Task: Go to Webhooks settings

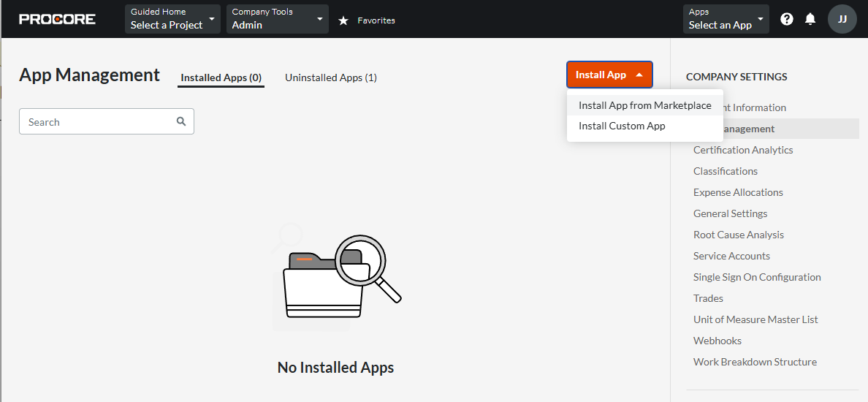Action: (717, 341)
